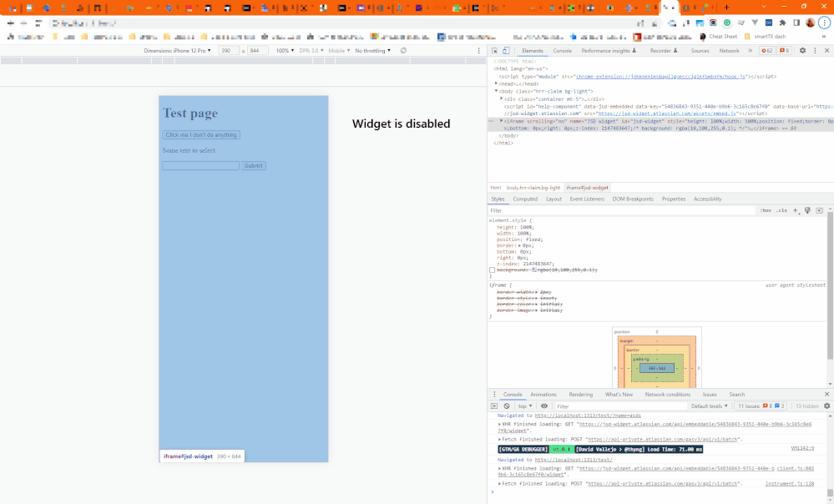Open drawer three-dot menu beside Console tab
Screen dimensions: 834x504
coord(494,395)
